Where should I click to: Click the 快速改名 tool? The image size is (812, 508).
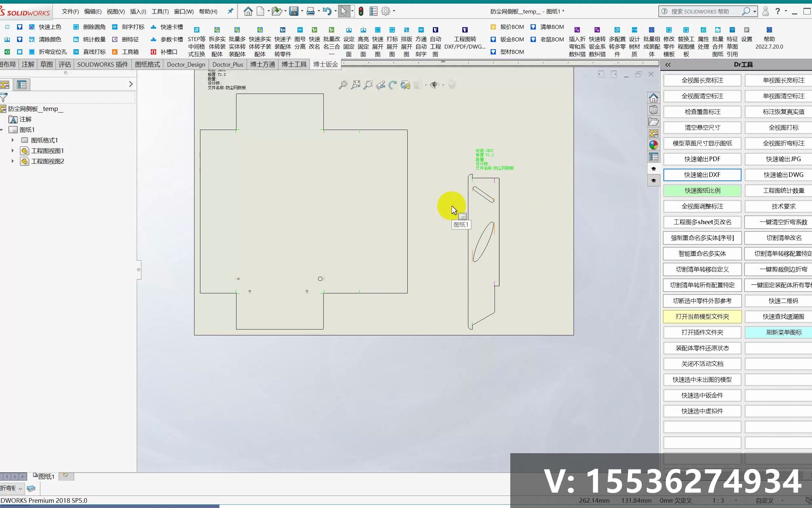click(x=314, y=39)
